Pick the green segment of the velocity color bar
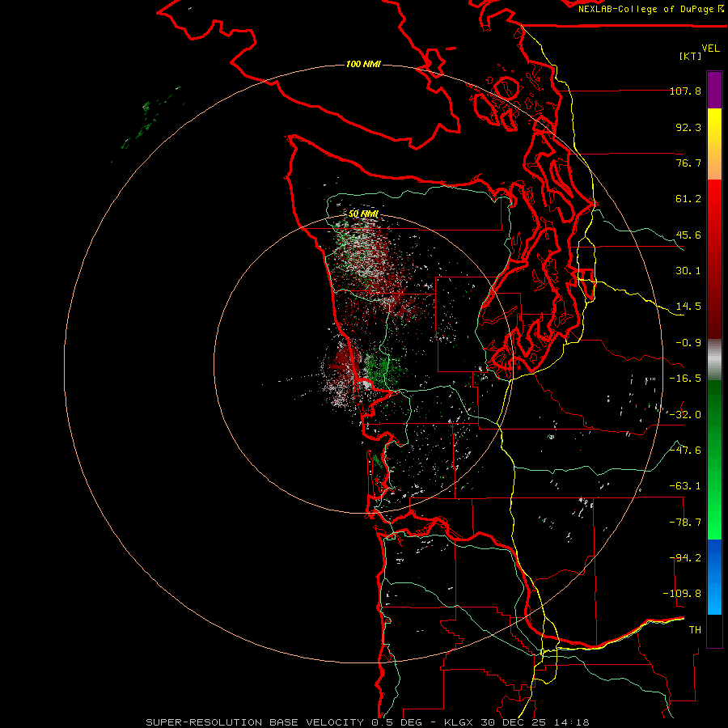This screenshot has width=728, height=728. pos(714,459)
